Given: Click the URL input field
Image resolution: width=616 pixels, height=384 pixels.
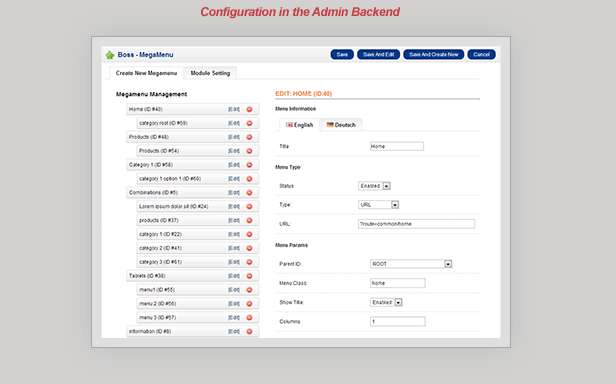Looking at the screenshot, I should [416, 224].
